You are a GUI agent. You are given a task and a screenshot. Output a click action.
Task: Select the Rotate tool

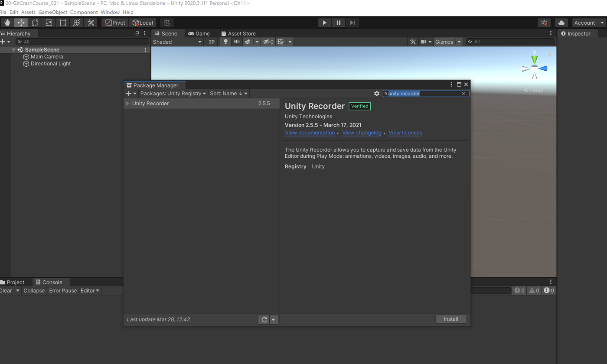coord(35,23)
